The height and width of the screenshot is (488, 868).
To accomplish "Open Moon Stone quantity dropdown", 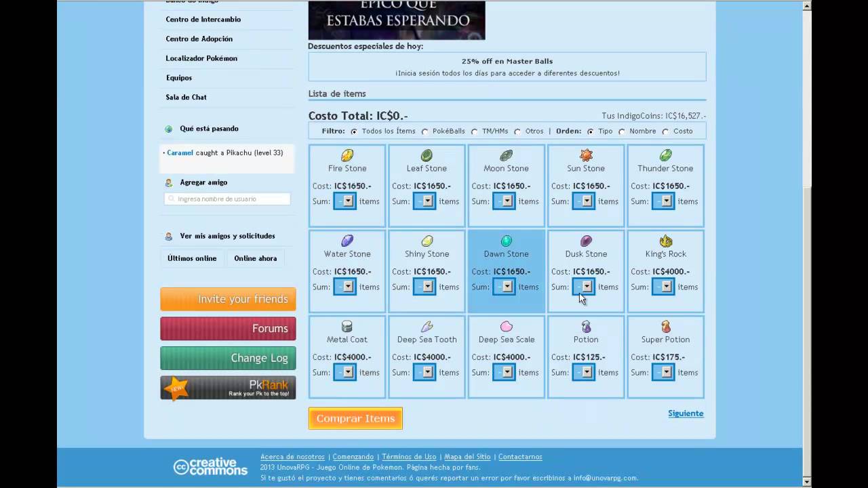I will [x=504, y=201].
